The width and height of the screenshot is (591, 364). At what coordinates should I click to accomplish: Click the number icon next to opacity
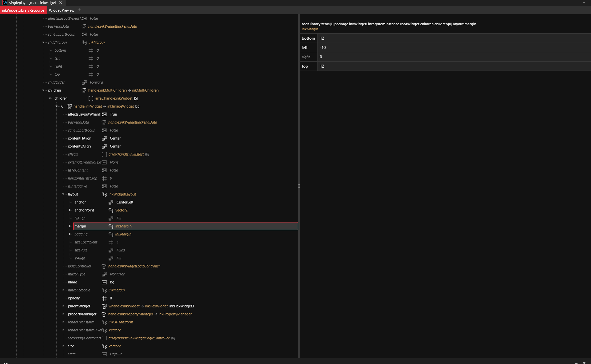(x=104, y=298)
